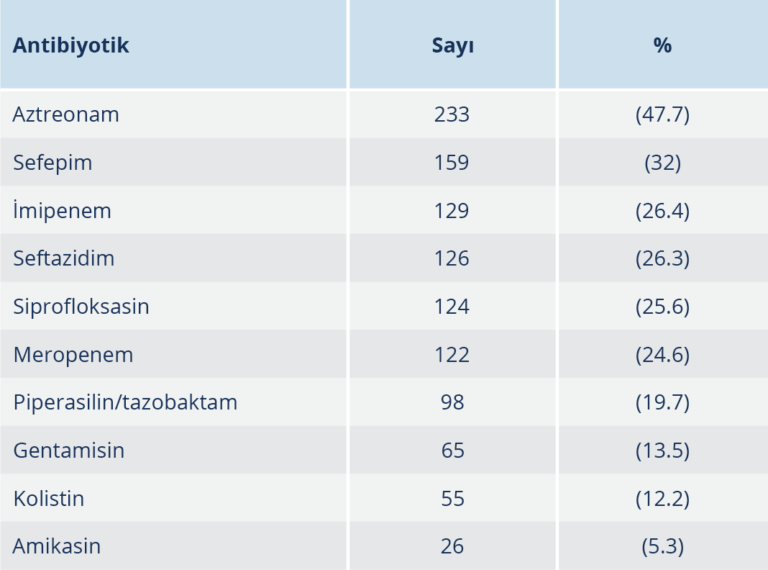
Task: Click the Antibiyotik column header
Action: coord(71,46)
